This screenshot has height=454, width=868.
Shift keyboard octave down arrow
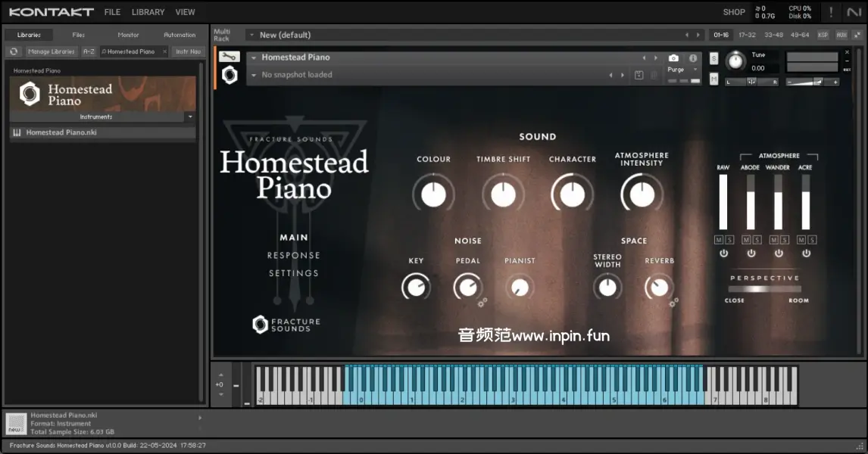point(221,394)
